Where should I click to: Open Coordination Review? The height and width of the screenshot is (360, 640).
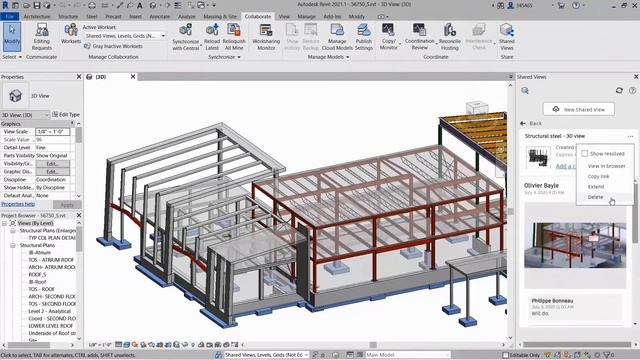420,37
